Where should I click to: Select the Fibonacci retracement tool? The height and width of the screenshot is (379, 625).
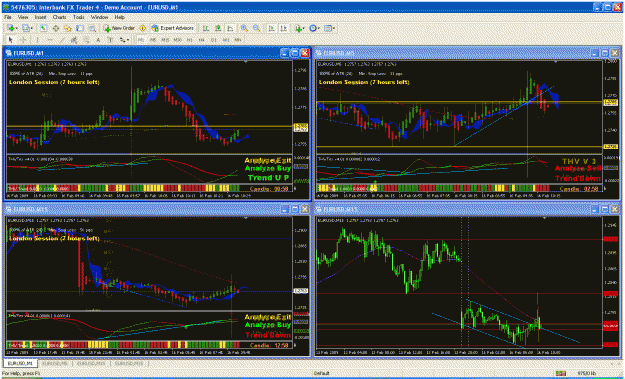[x=86, y=40]
